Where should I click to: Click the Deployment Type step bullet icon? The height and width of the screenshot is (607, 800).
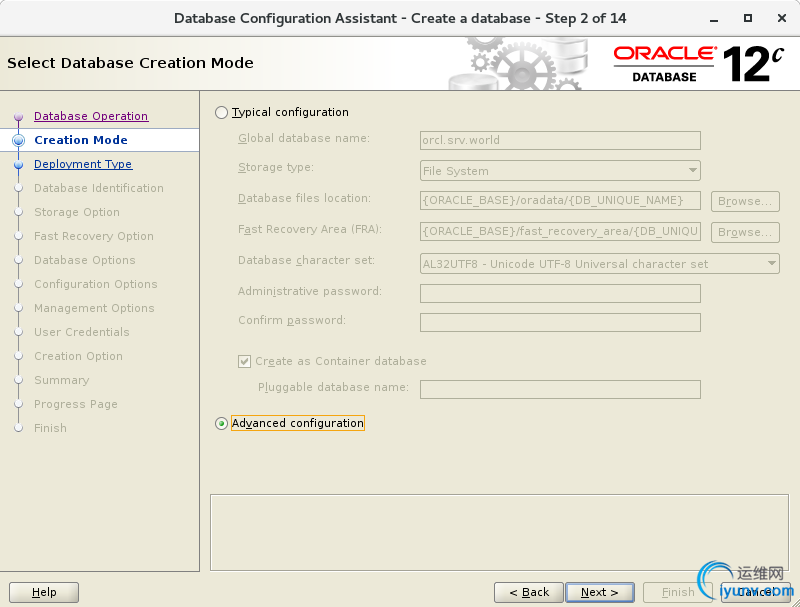click(x=19, y=164)
